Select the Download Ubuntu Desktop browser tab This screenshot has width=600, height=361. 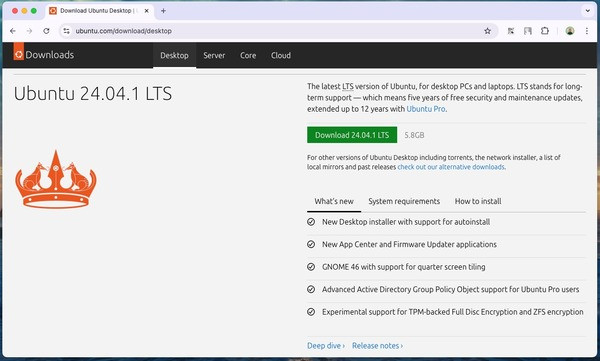click(99, 11)
